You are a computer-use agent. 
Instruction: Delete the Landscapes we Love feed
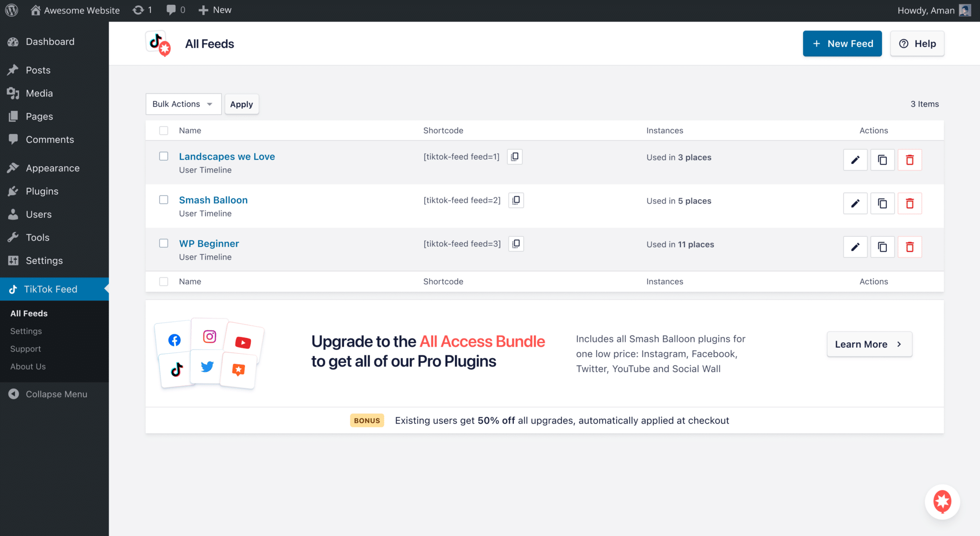[910, 160]
